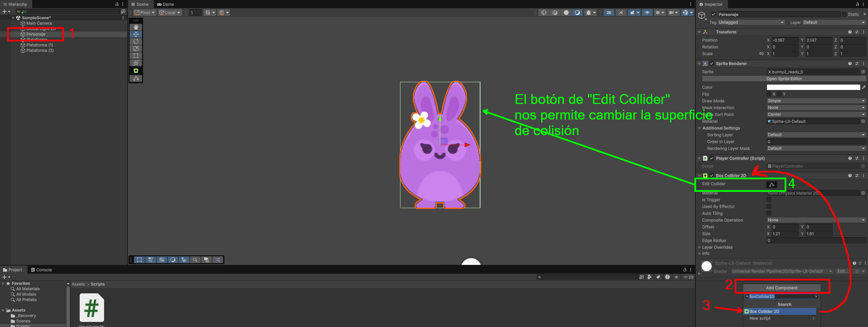
Task: Toggle the Static checkbox for Personaje
Action: tap(844, 14)
